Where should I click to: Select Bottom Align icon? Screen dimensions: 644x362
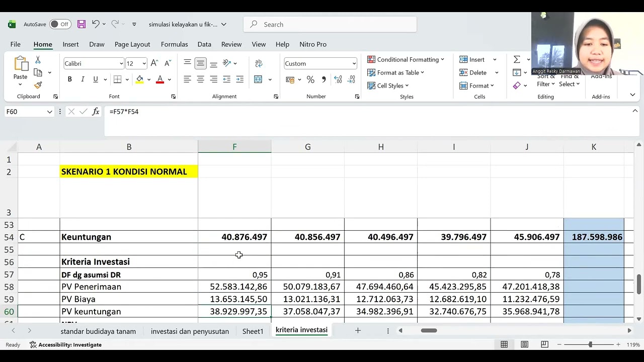coord(214,63)
